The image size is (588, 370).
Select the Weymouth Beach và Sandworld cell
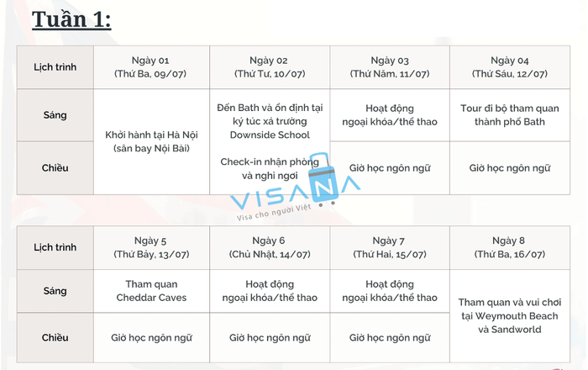pyautogui.click(x=510, y=315)
